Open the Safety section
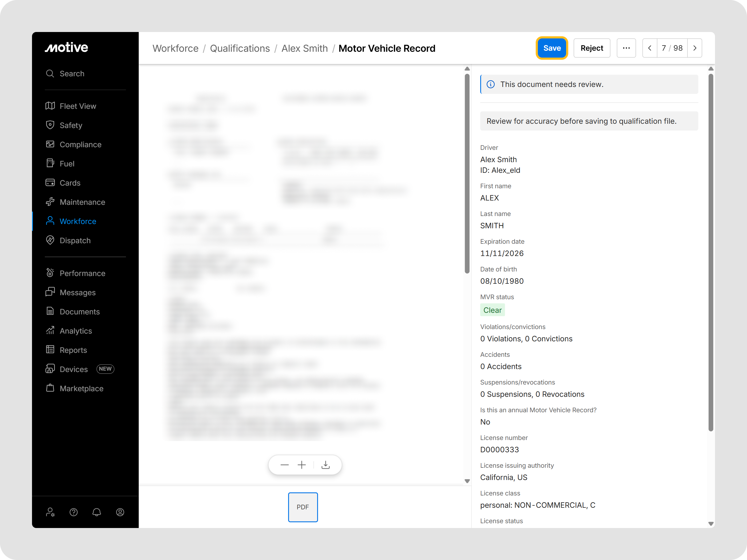 71,125
